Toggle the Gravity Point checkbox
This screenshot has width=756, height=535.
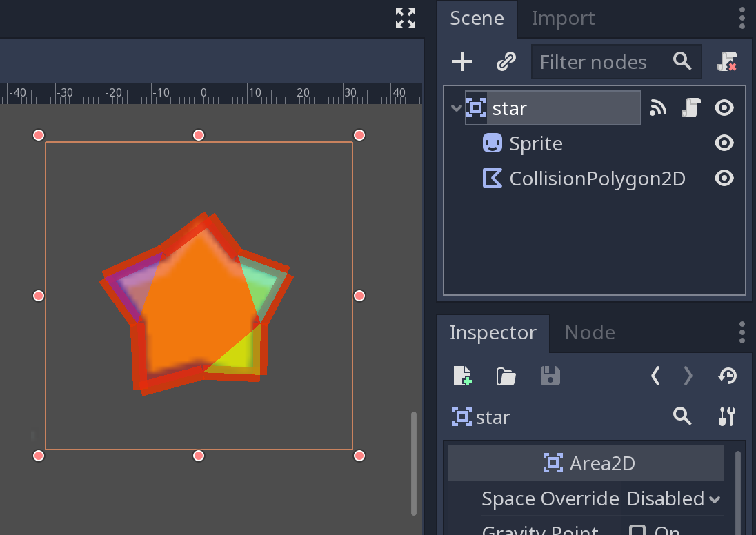(637, 530)
